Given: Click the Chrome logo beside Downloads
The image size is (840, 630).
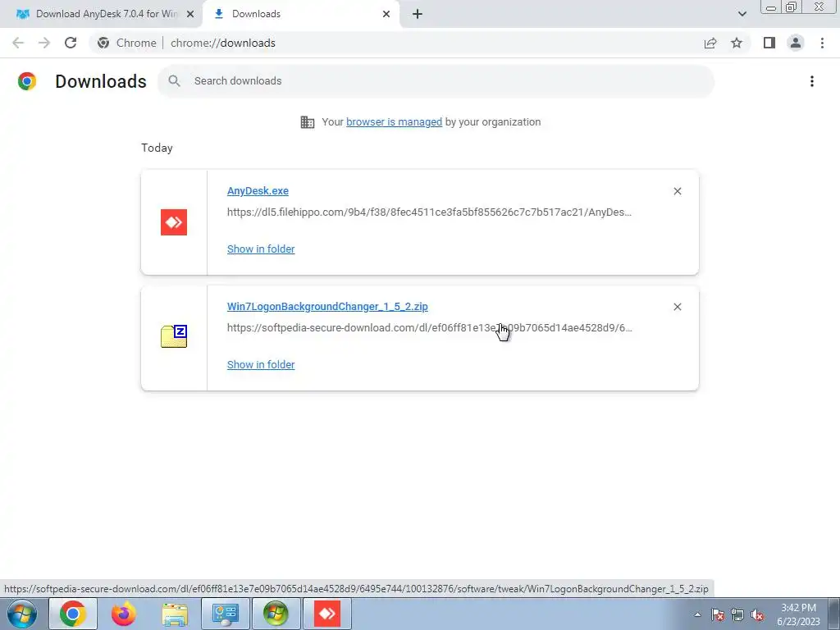Looking at the screenshot, I should (27, 81).
